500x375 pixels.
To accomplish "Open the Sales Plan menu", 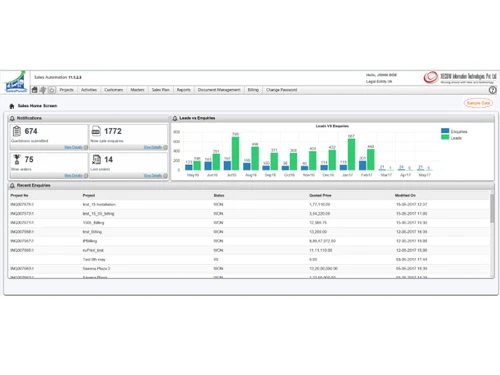I will [161, 90].
